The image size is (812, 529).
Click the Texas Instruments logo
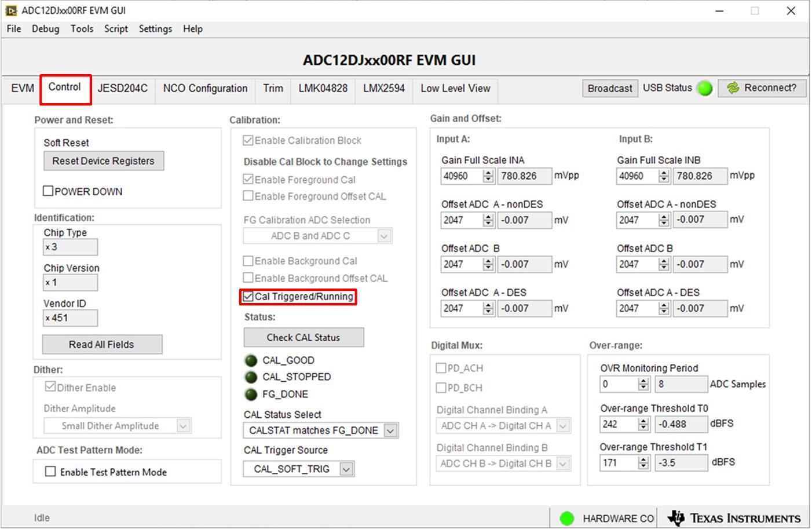734,518
